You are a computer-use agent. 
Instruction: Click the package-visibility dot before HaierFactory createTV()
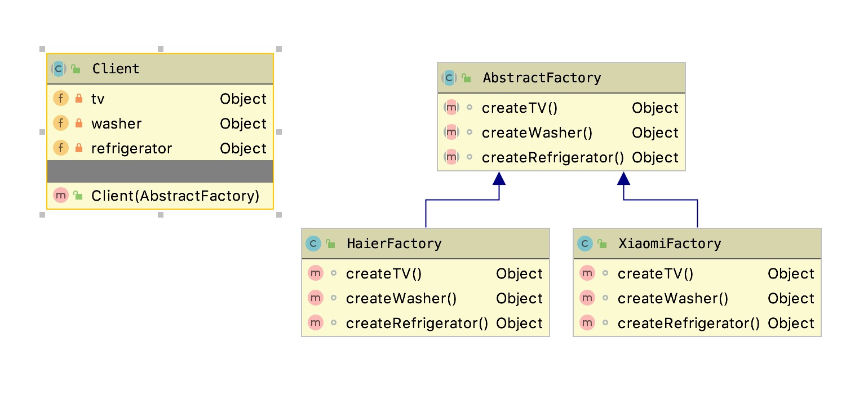pos(334,273)
